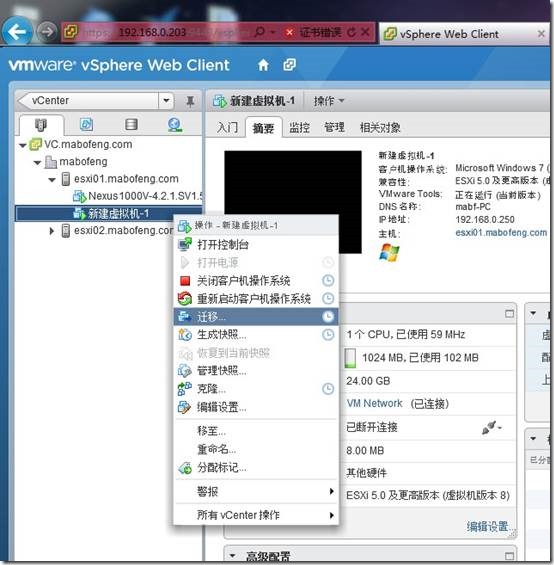
Task: Click the connect plug icon by 已断开连接
Action: (491, 427)
